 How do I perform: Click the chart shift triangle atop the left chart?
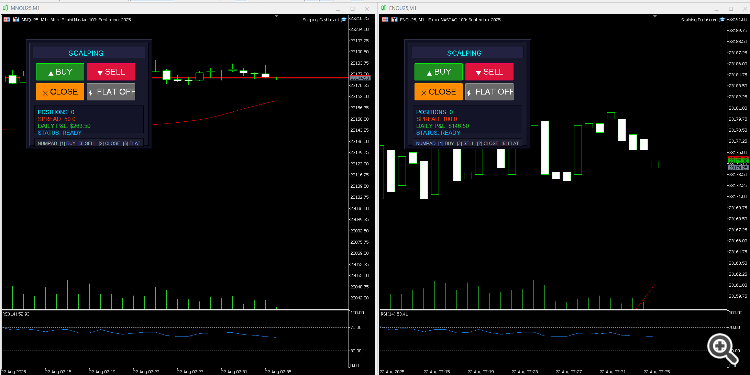[276, 16]
